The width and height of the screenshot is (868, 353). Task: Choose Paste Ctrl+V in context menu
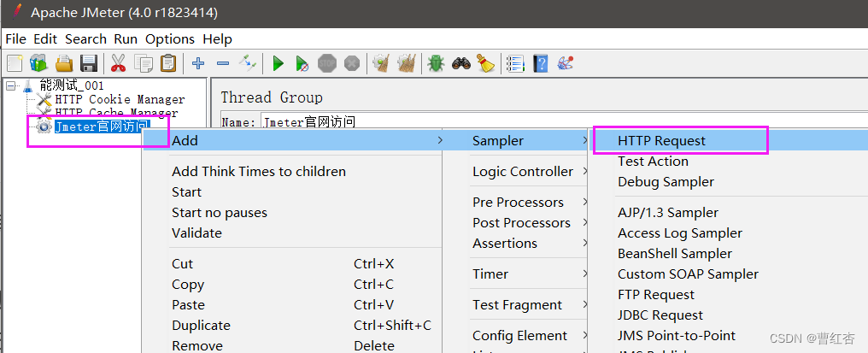293,305
